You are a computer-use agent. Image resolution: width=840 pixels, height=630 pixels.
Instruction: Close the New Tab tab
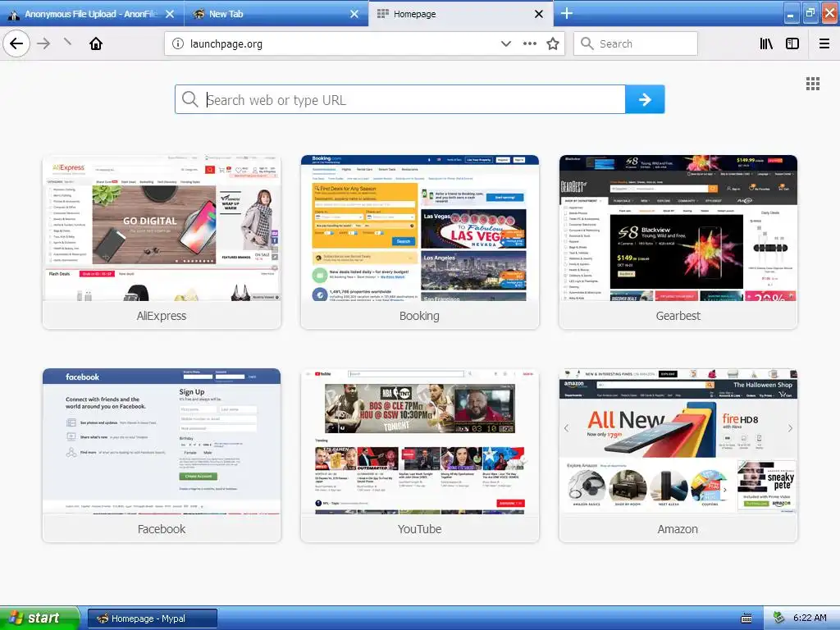coord(354,14)
